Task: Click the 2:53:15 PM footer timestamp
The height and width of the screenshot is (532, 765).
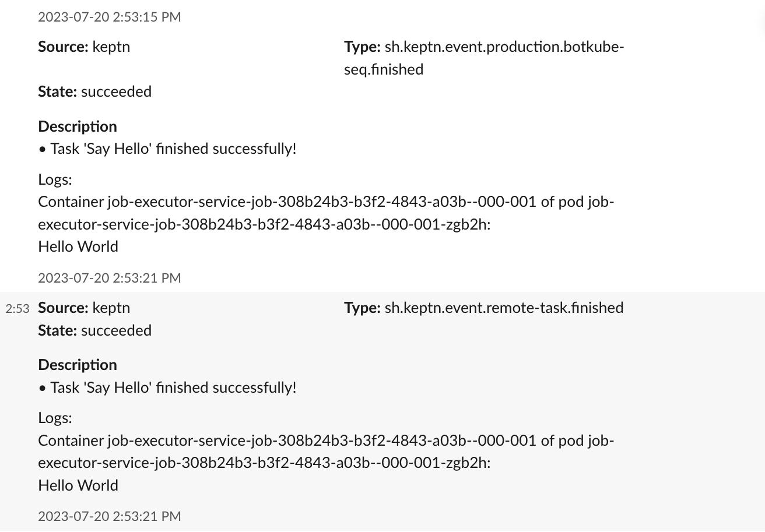Action: point(110,17)
